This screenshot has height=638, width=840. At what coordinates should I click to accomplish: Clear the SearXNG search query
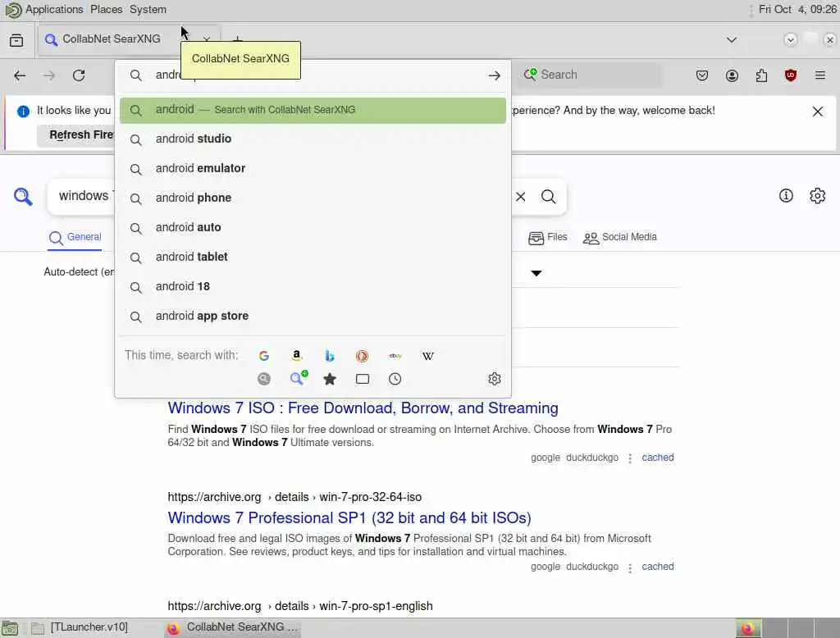point(521,197)
